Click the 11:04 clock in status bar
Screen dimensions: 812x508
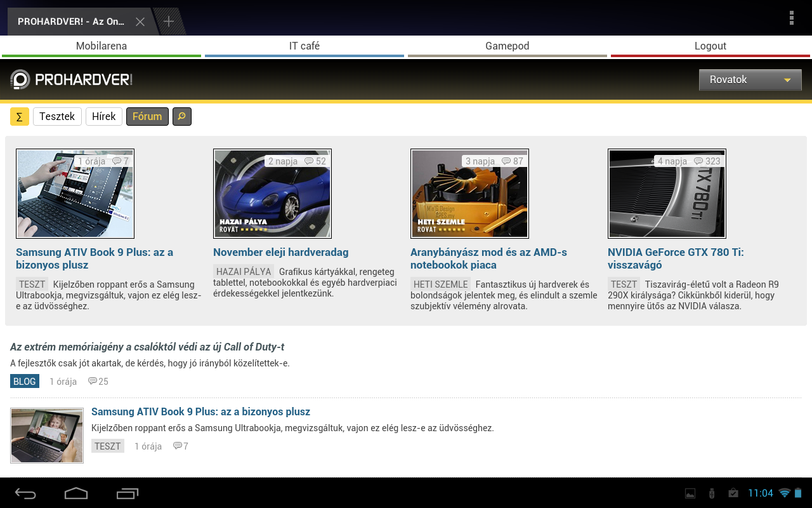click(761, 493)
